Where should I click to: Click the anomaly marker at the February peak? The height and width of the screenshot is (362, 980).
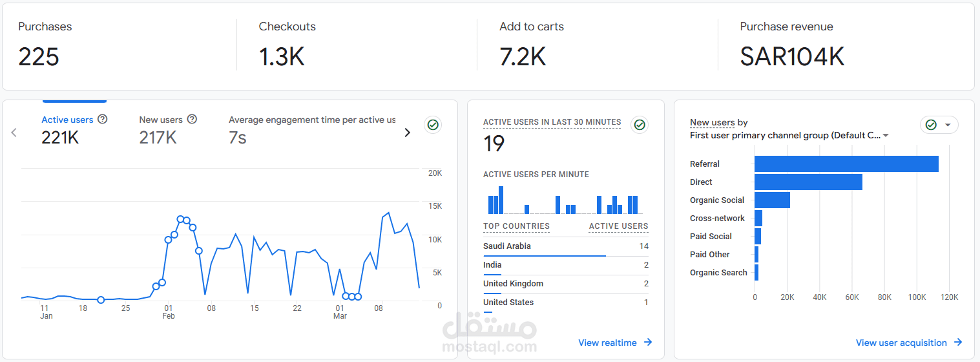click(181, 219)
